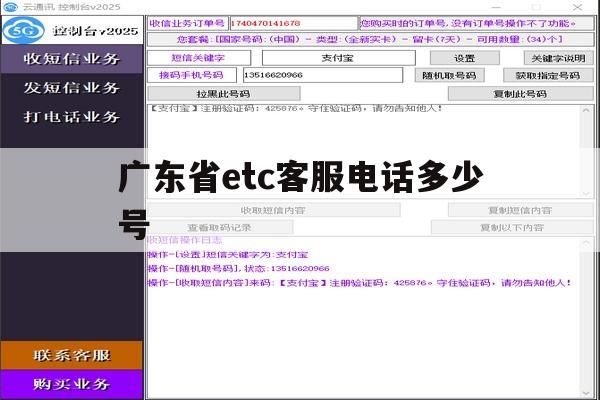Image resolution: width=600 pixels, height=400 pixels.
Task: Click 随机取号码 to get random number
Action: coord(450,75)
